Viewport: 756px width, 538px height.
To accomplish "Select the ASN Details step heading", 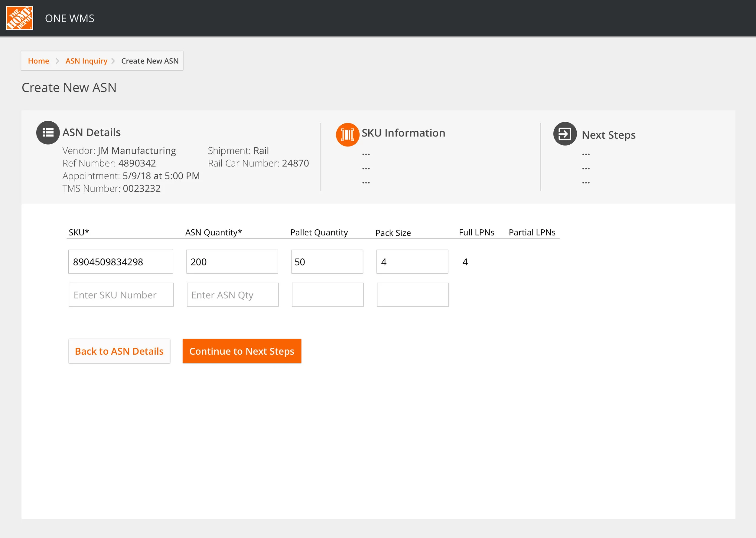I will [x=91, y=132].
